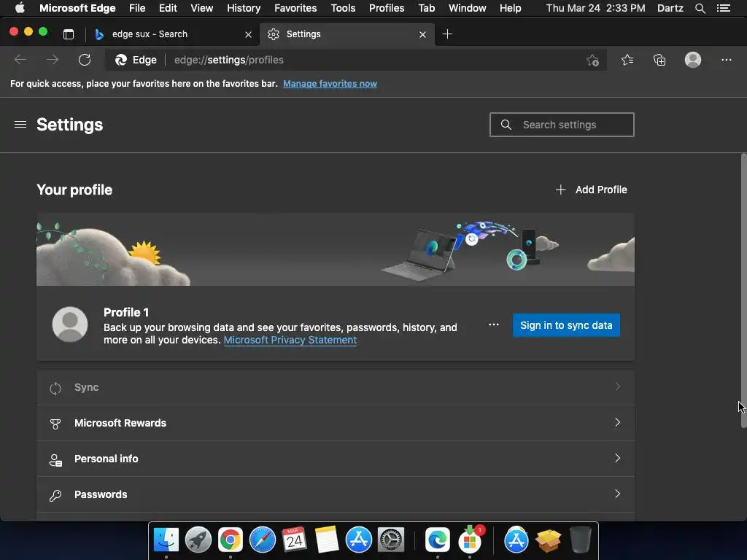This screenshot has height=560, width=747.
Task: Click the settings page vertical scrollbar
Action: [x=743, y=290]
